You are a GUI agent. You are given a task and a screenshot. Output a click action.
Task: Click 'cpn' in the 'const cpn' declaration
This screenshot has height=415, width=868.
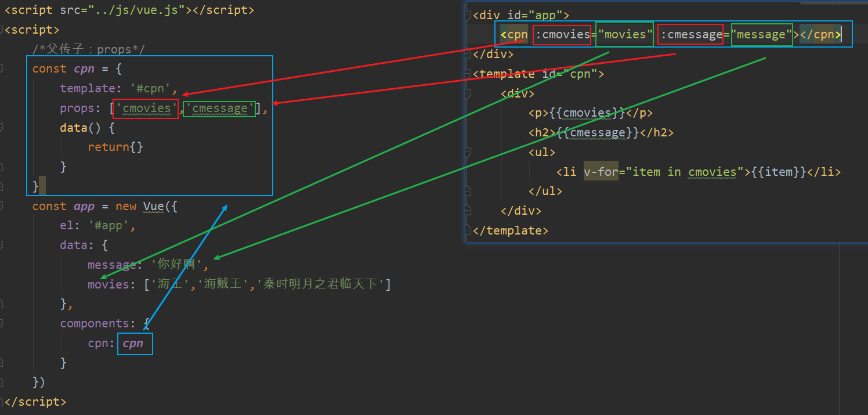84,68
